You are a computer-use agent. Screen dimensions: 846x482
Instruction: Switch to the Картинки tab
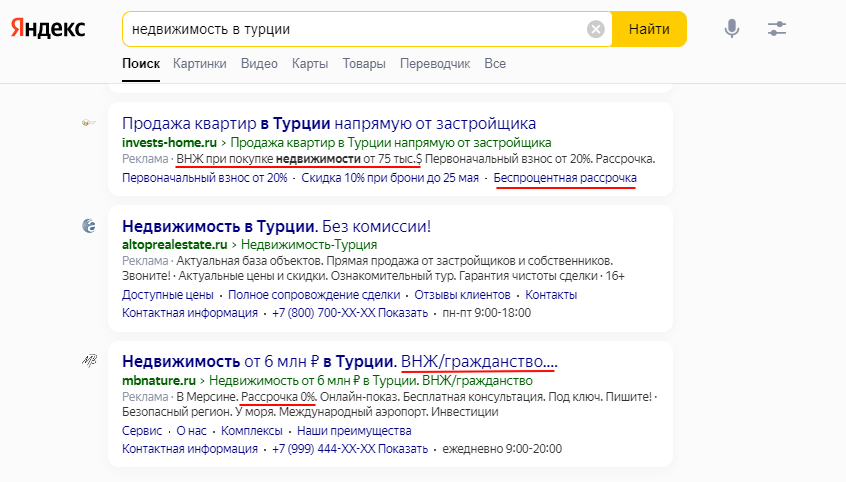pyautogui.click(x=200, y=64)
